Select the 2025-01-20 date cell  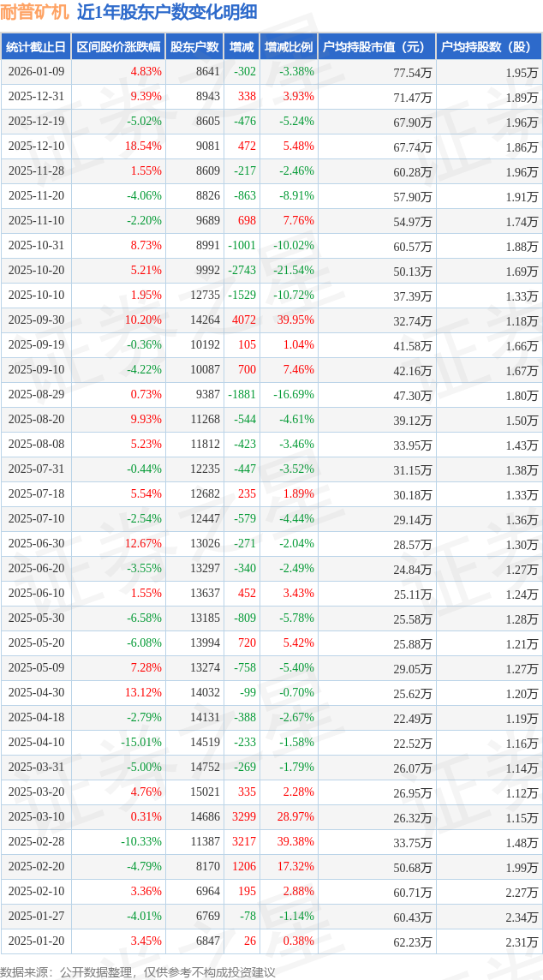pyautogui.click(x=36, y=941)
